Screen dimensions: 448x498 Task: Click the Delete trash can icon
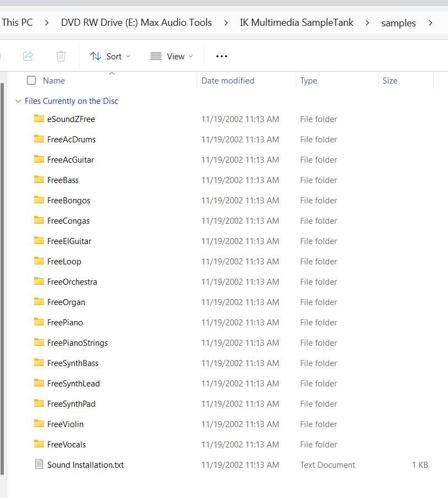[x=61, y=56]
